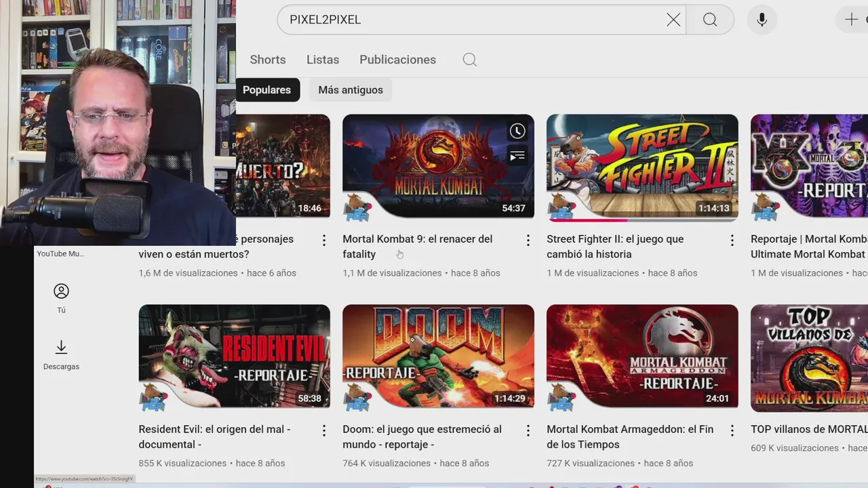Open TOP villanos de Mortal Kombat thumbnail
This screenshot has height=488, width=868.
809,357
